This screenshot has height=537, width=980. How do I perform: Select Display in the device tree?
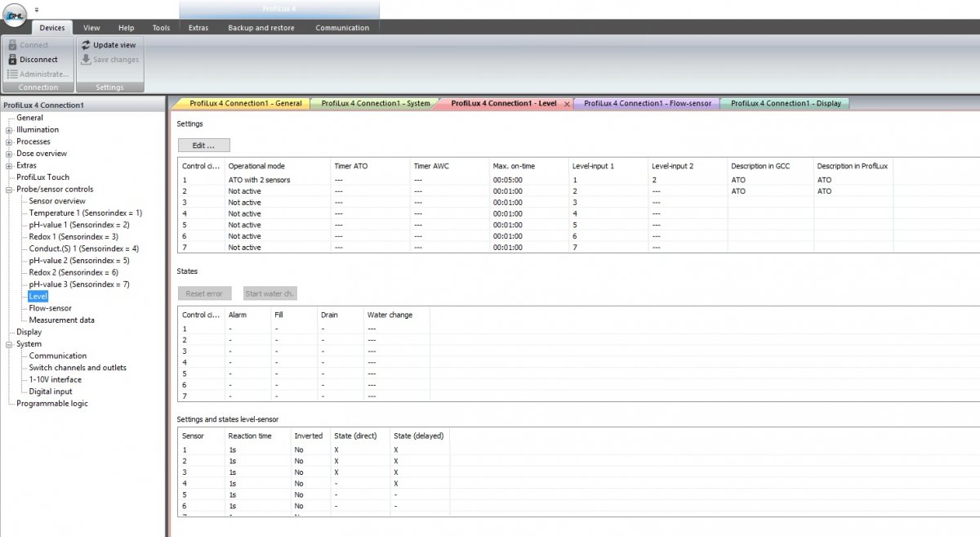click(x=29, y=332)
